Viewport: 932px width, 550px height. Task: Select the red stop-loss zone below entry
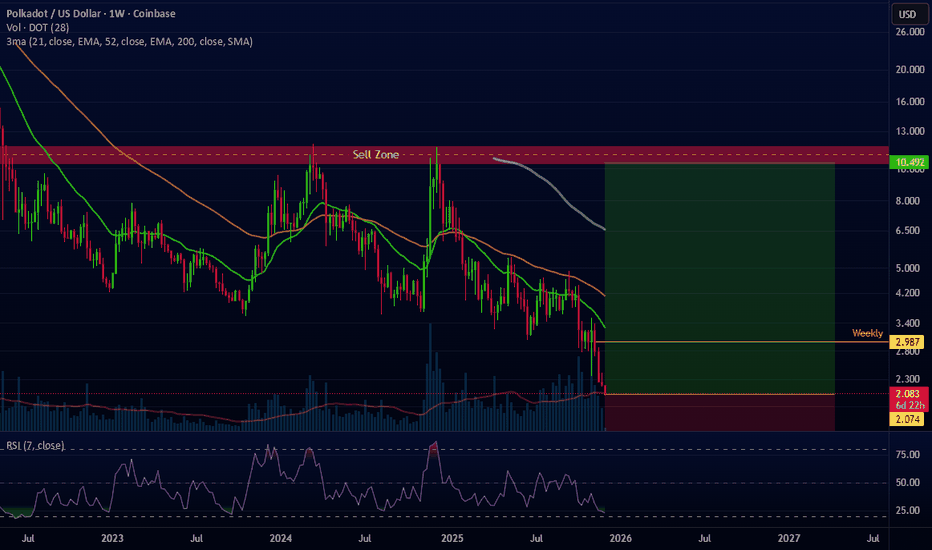tap(719, 412)
